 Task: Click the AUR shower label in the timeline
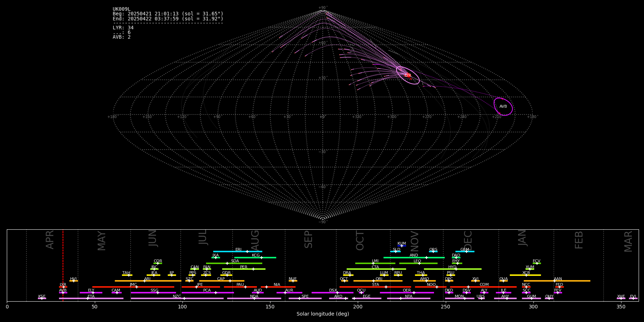point(289,291)
